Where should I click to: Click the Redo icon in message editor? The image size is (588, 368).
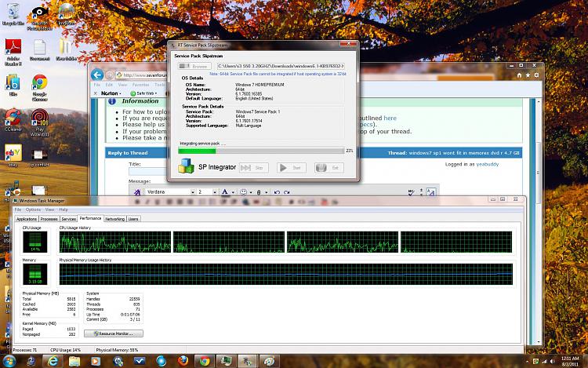coord(287,192)
